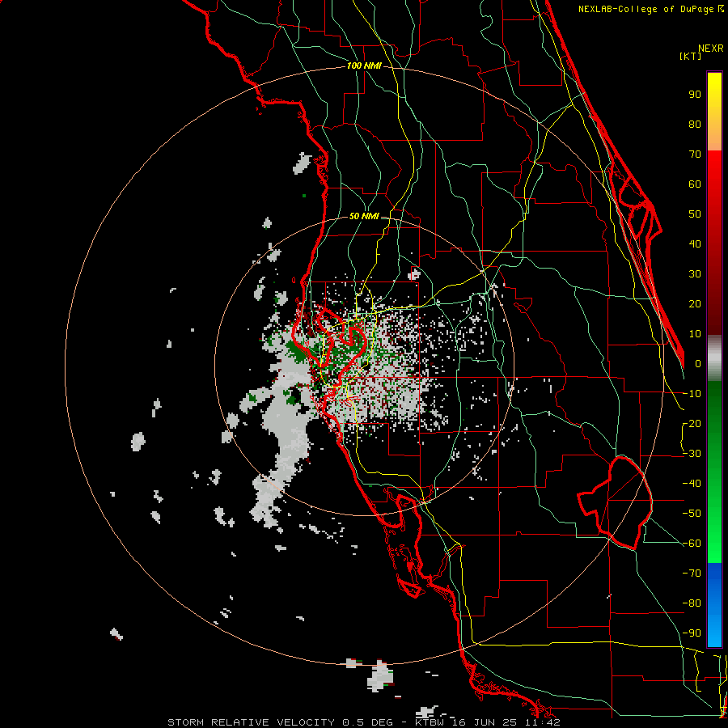
Task: Click the 70 knot label on the velocity scale
Action: [x=695, y=154]
